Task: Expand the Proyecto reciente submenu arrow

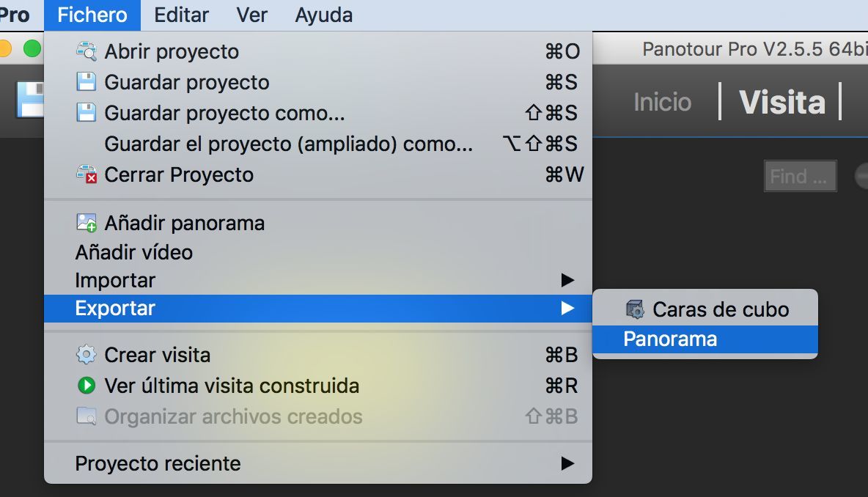Action: pos(567,463)
